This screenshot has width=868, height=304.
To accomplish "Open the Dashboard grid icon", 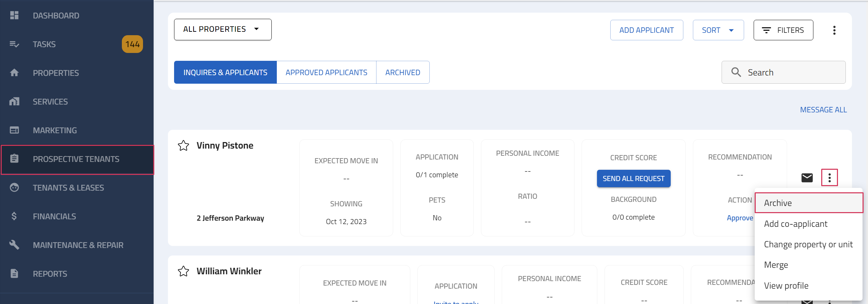I will pyautogui.click(x=14, y=15).
